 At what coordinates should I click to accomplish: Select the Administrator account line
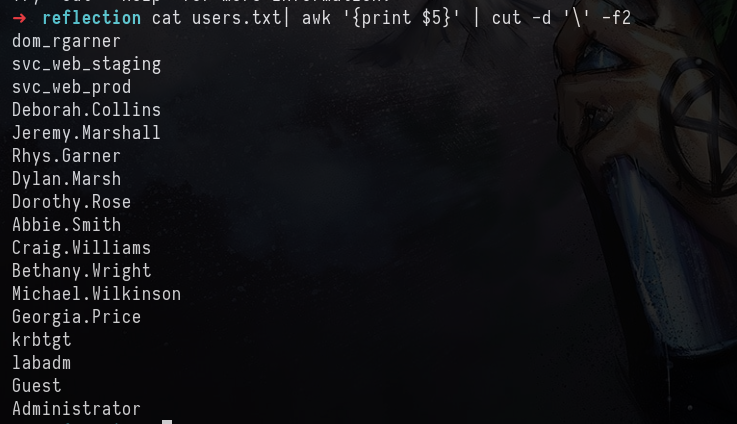(x=77, y=409)
